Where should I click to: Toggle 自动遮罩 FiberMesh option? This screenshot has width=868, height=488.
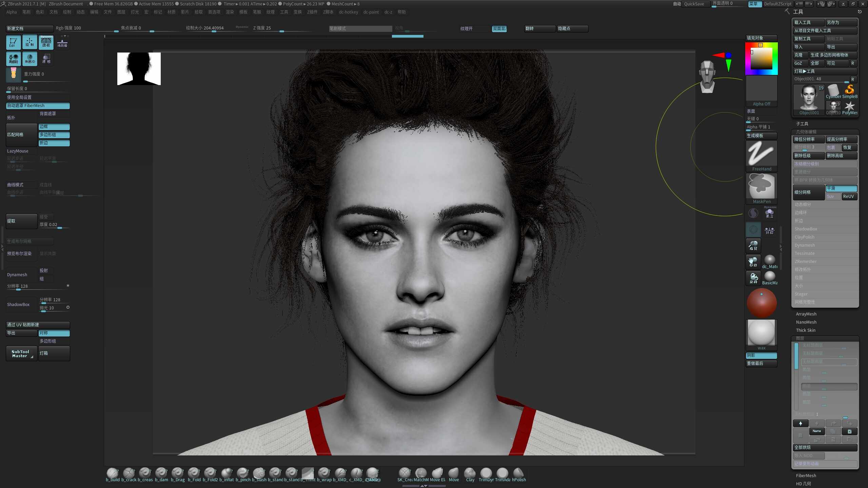click(38, 106)
